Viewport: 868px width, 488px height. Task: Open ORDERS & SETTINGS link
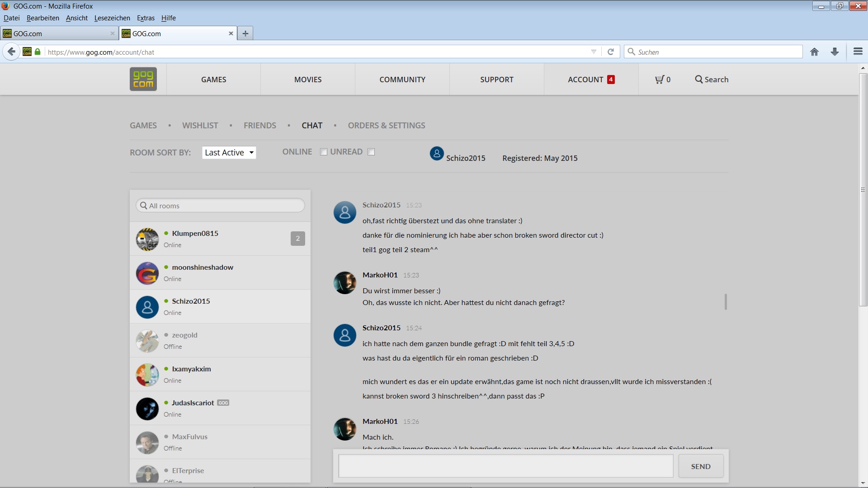click(386, 126)
